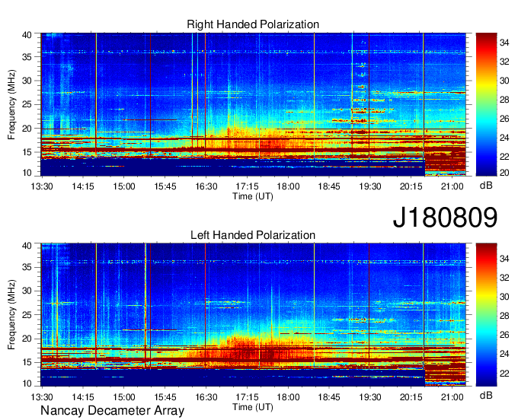Viewport: 518px width, 420px height.
Task: Click the 13:30 time tick on Left Handed plot
Action: [42, 397]
